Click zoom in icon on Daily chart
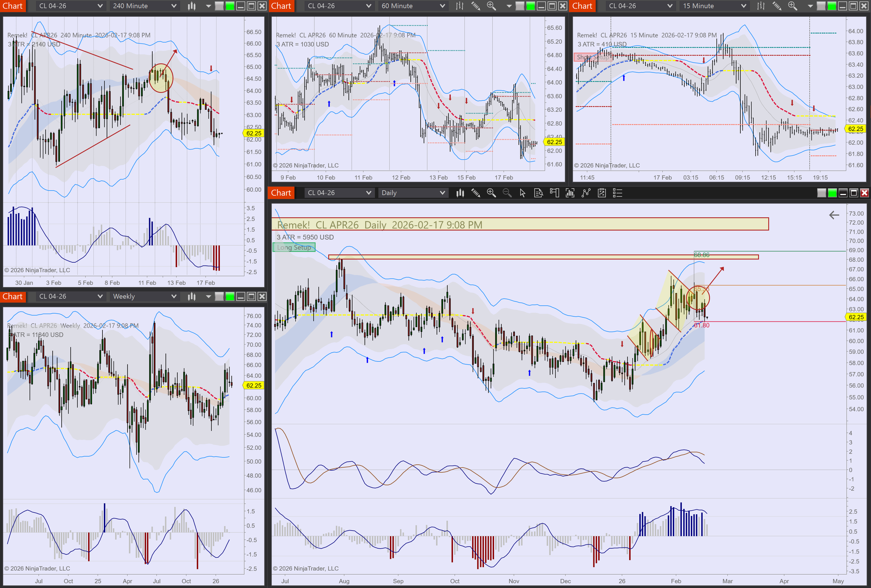 [491, 193]
